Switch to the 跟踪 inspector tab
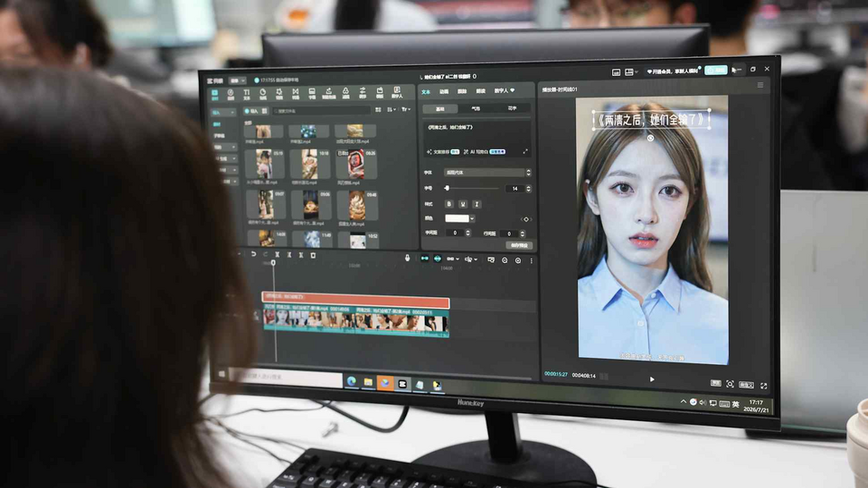Screen dimensions: 868x488 (x=462, y=91)
